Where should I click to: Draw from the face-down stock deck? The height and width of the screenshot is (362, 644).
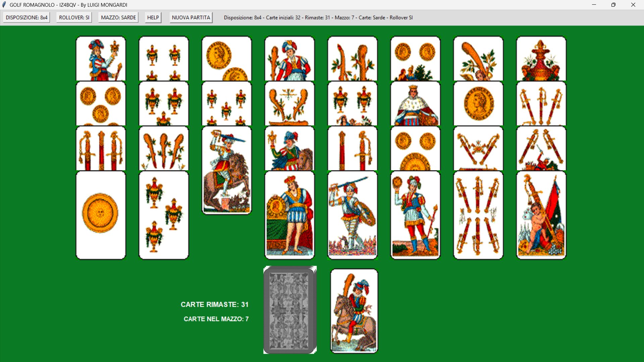(x=290, y=310)
